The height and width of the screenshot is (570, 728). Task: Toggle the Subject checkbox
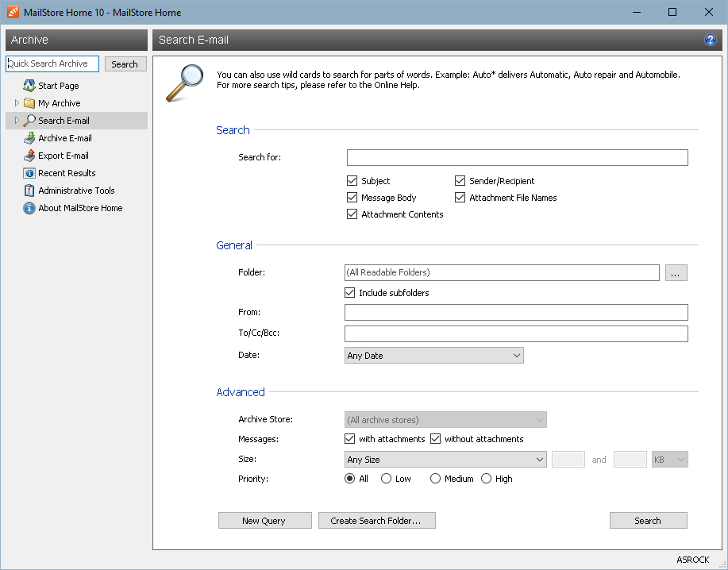coord(352,180)
